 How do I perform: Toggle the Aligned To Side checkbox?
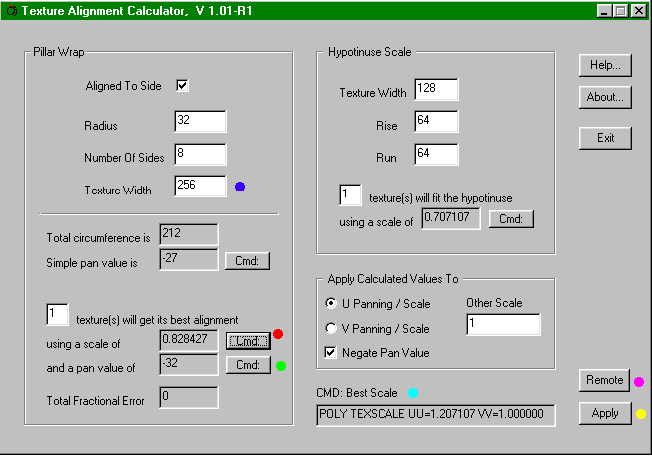tap(182, 86)
